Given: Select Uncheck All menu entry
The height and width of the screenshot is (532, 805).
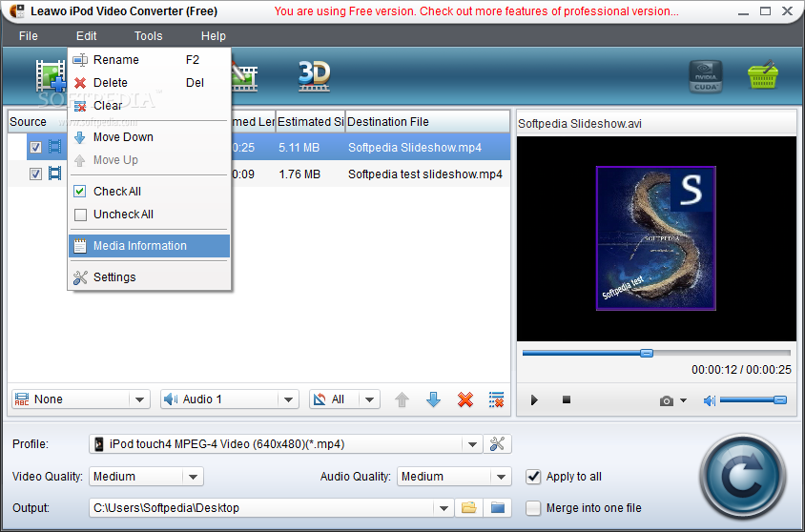Looking at the screenshot, I should click(x=150, y=215).
